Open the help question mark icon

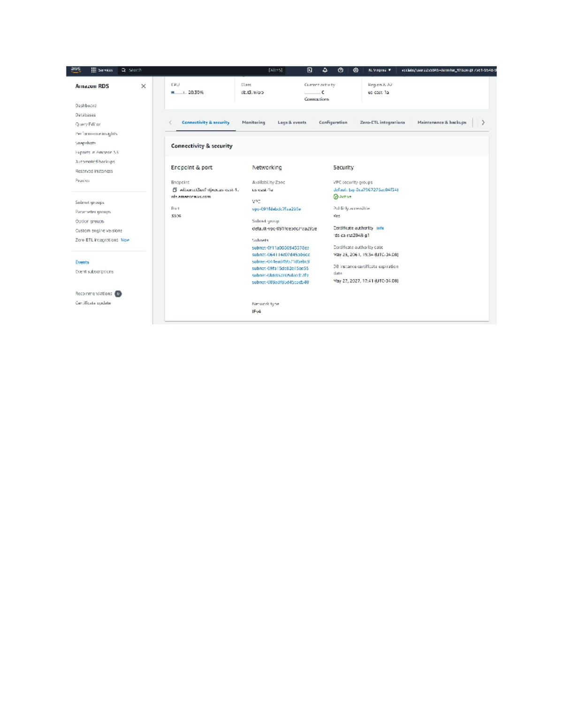[x=341, y=70]
